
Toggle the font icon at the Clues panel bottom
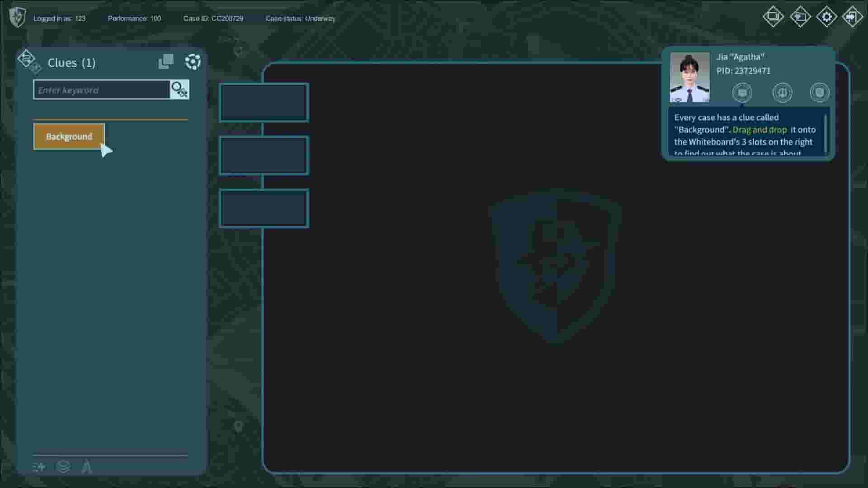pos(88,467)
